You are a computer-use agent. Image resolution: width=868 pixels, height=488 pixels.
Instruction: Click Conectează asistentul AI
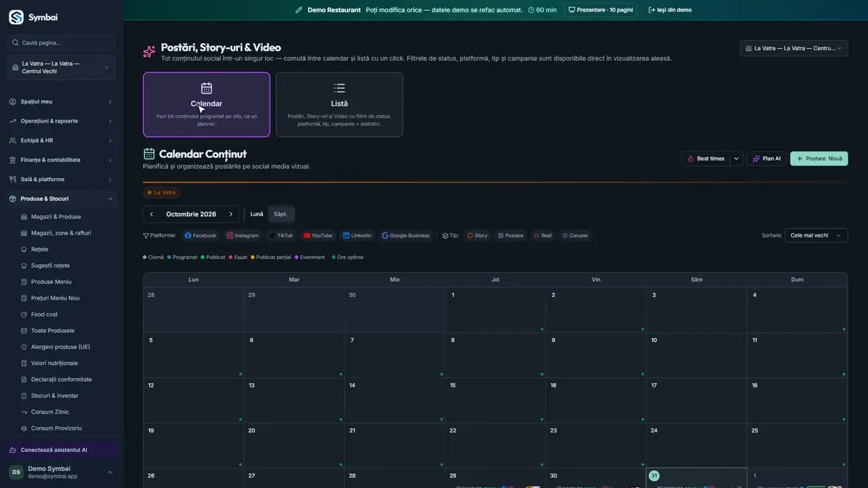tap(61, 450)
